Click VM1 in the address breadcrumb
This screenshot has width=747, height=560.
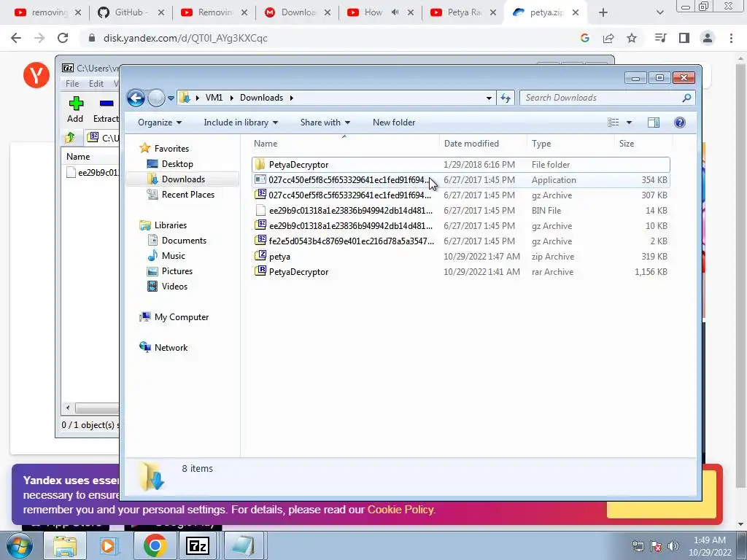[x=214, y=98]
